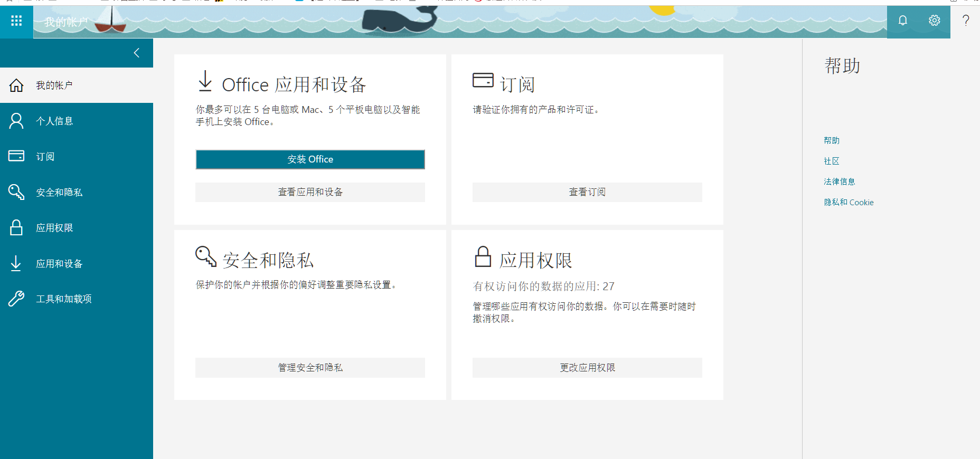Click the key icon on 安全和隐私 tile

coord(206,256)
